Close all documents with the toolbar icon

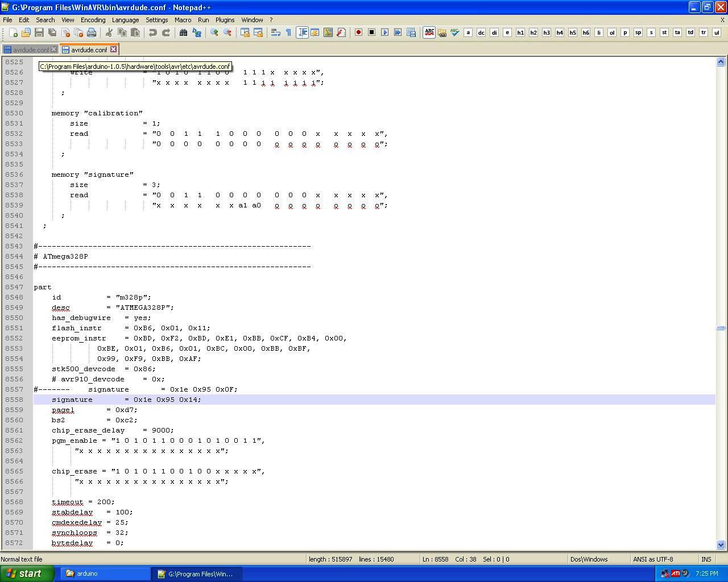point(78,32)
